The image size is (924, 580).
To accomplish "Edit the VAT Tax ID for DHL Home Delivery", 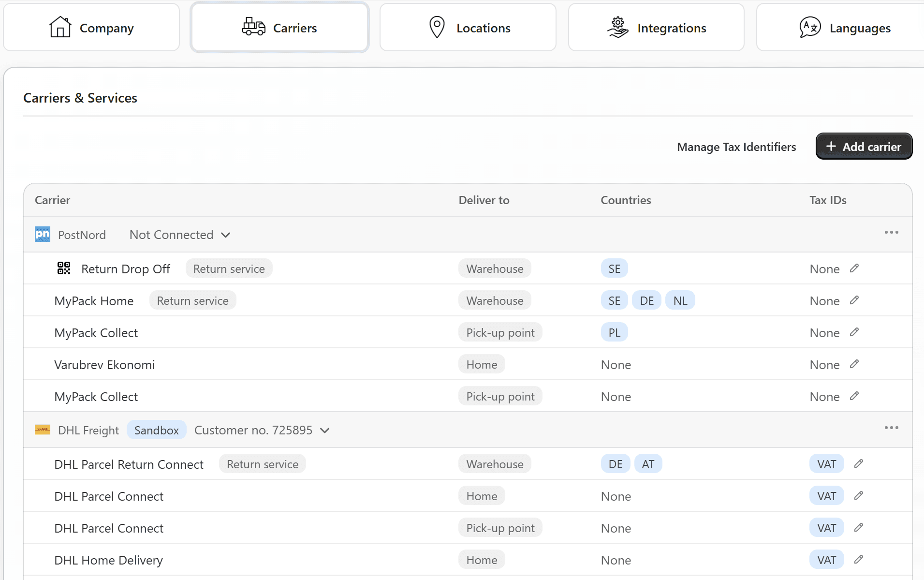I will pyautogui.click(x=859, y=559).
